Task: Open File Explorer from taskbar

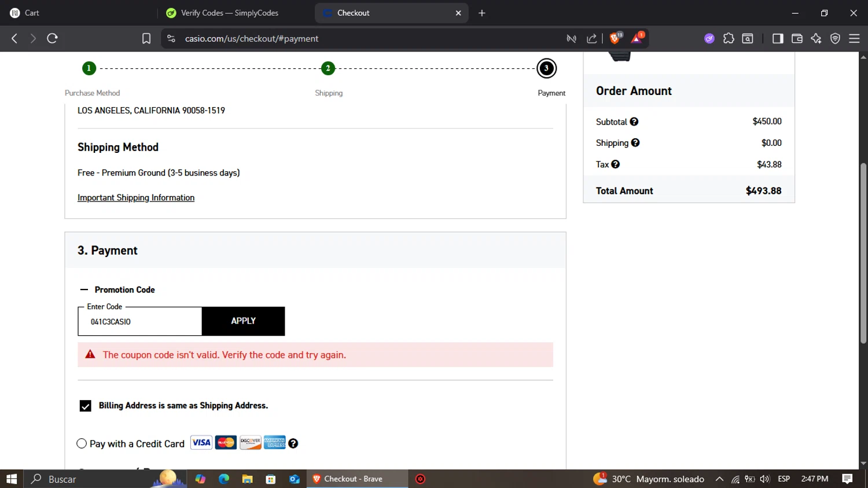Action: coord(247,479)
